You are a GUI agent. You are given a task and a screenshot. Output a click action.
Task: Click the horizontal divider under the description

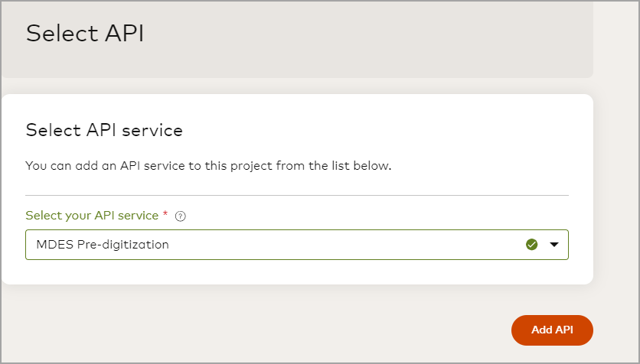point(296,195)
